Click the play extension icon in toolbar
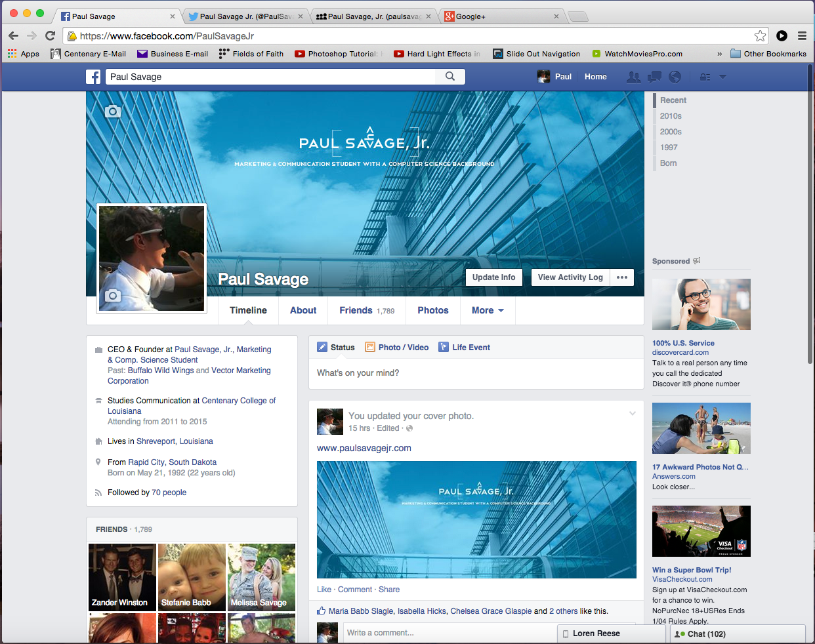 (782, 35)
